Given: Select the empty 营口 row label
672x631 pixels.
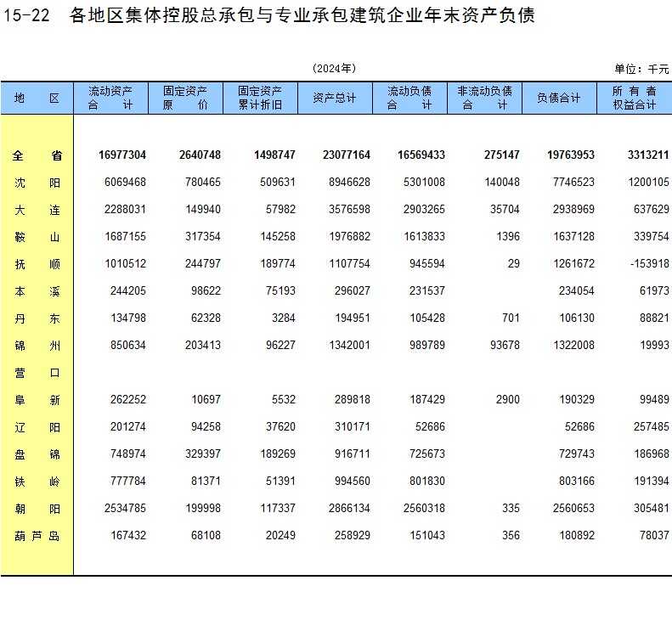Looking at the screenshot, I should 37,373.
